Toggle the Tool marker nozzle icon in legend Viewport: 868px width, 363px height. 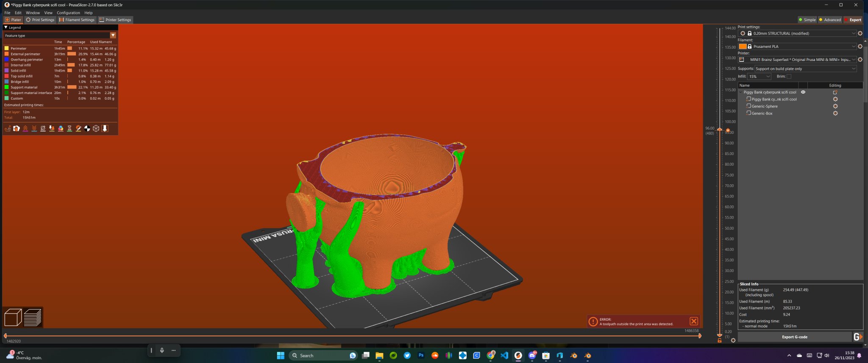pos(105,128)
